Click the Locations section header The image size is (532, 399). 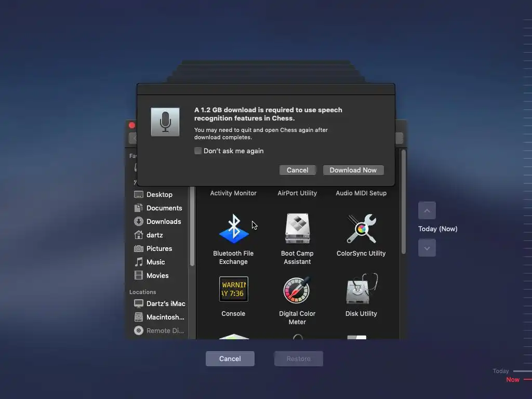click(x=143, y=292)
